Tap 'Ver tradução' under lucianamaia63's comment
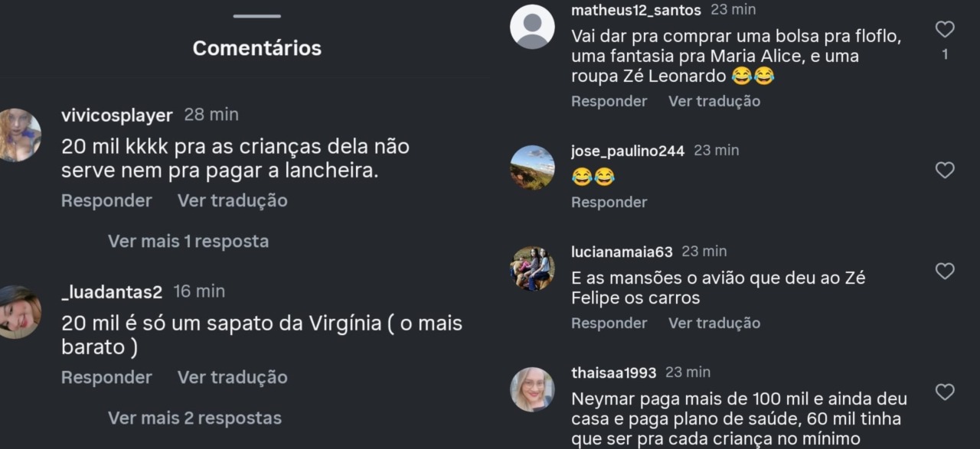This screenshot has width=980, height=449. point(714,323)
